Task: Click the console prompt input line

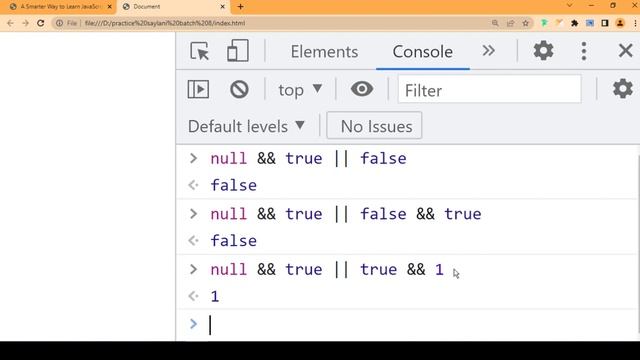Action: pyautogui.click(x=408, y=324)
